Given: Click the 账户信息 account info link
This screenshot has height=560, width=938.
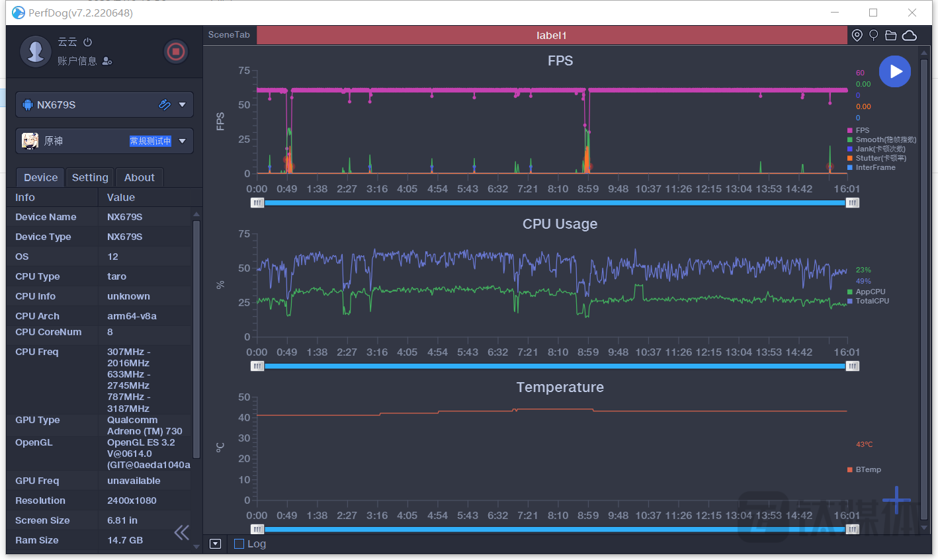Looking at the screenshot, I should coord(77,61).
